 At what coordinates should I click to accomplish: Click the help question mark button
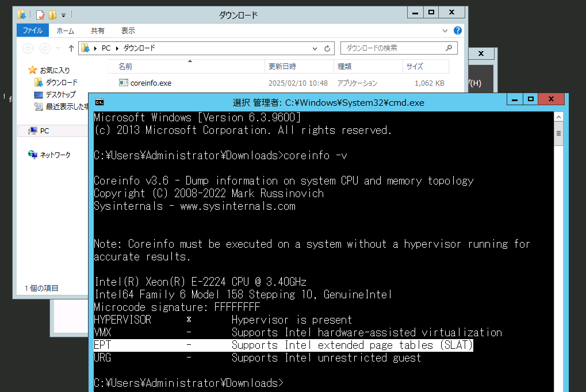(x=457, y=30)
